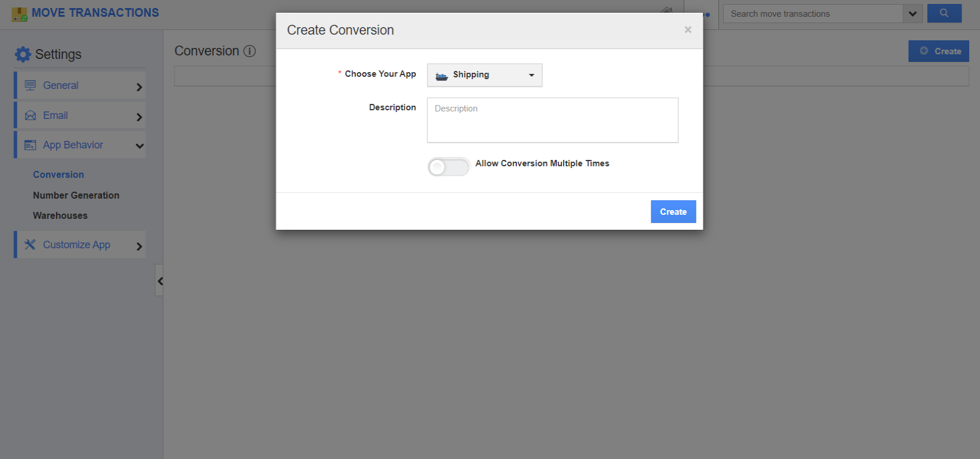Click the info icon next to Conversion heading
This screenshot has height=459, width=980.
click(x=249, y=51)
